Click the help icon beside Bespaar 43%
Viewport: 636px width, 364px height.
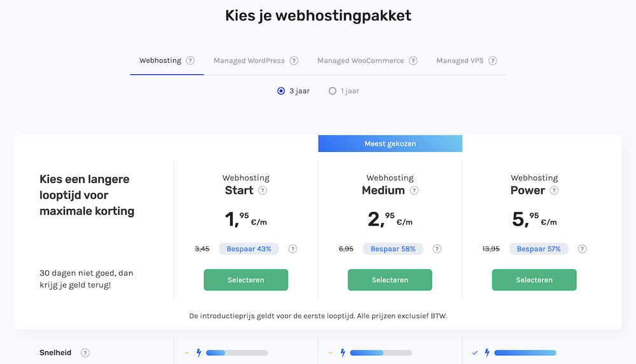[x=293, y=249]
